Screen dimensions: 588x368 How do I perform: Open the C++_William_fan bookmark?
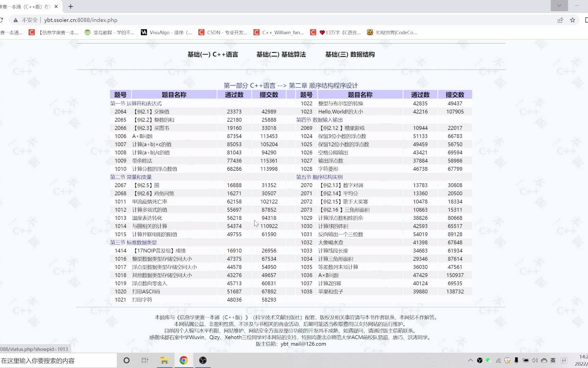(x=279, y=32)
